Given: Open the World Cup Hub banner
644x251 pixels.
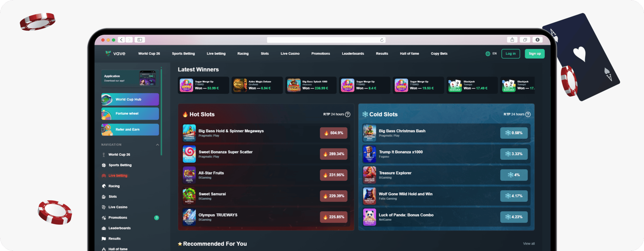Looking at the screenshot, I should (130, 99).
